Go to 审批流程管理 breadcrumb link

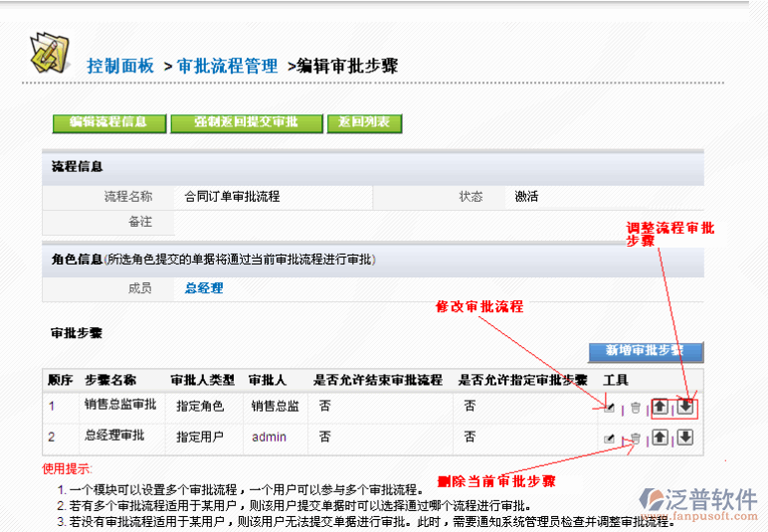pos(227,67)
